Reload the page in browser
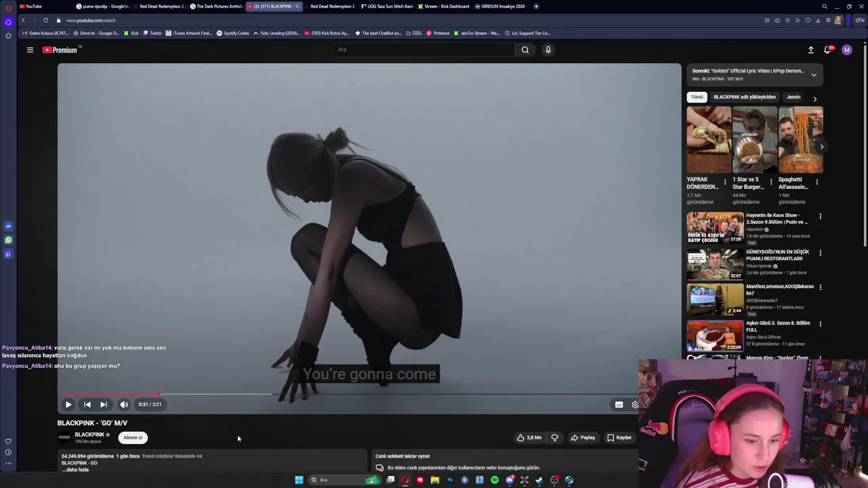The image size is (868, 488). [45, 20]
